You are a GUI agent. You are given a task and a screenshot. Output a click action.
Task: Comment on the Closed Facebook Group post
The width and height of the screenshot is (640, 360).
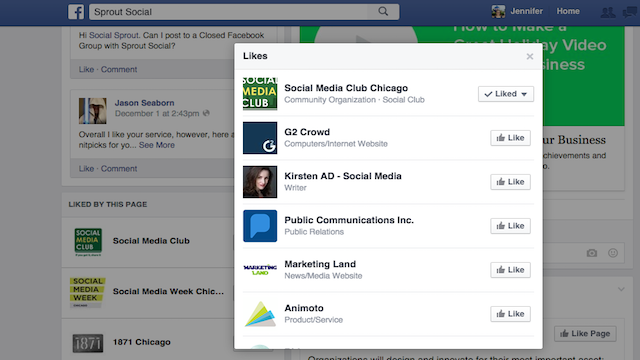[119, 69]
